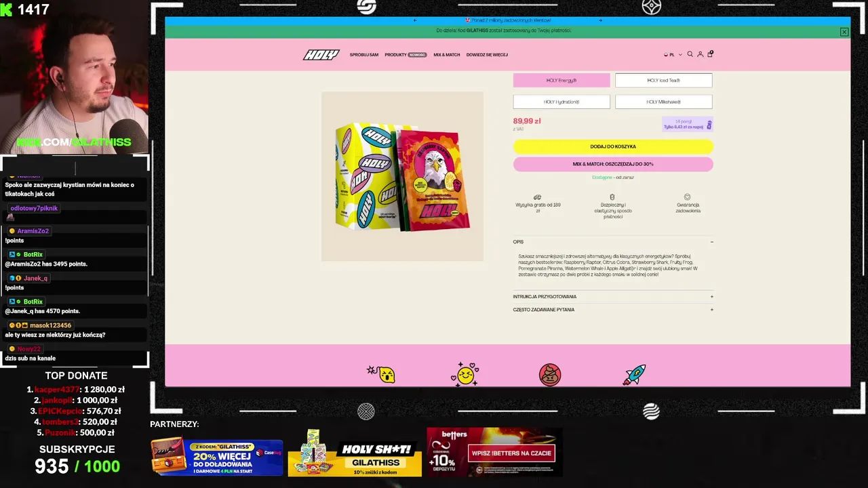Click Wysyłka gratis od 189 zł text
This screenshot has width=868, height=488.
coord(538,207)
